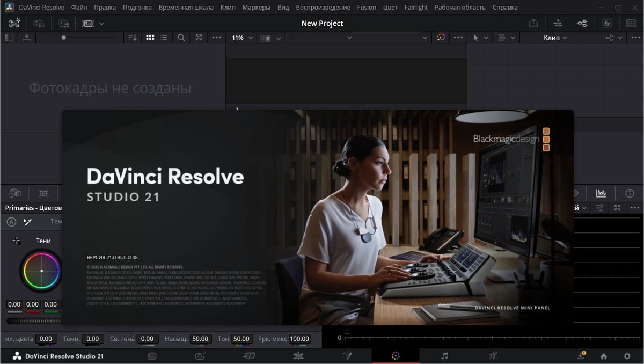Open the Справка menu
The height and width of the screenshot is (364, 644).
(x=505, y=8)
